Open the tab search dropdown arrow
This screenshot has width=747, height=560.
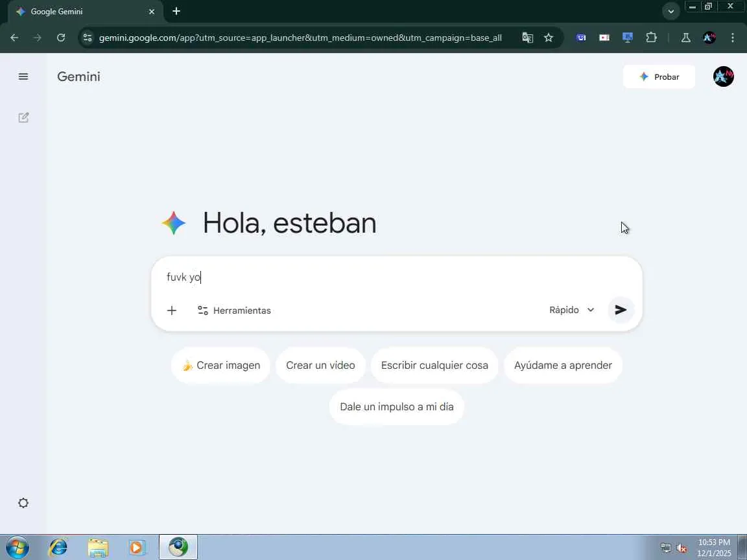coord(670,12)
